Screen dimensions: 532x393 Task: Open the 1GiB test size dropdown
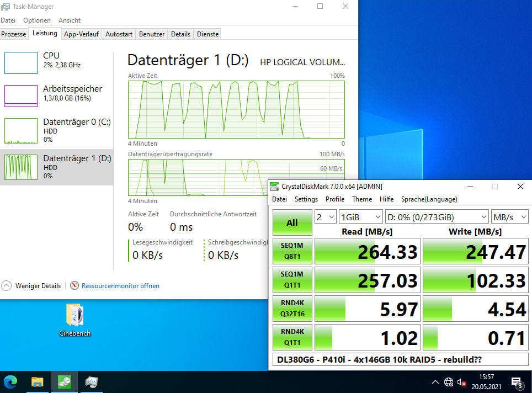click(x=361, y=217)
